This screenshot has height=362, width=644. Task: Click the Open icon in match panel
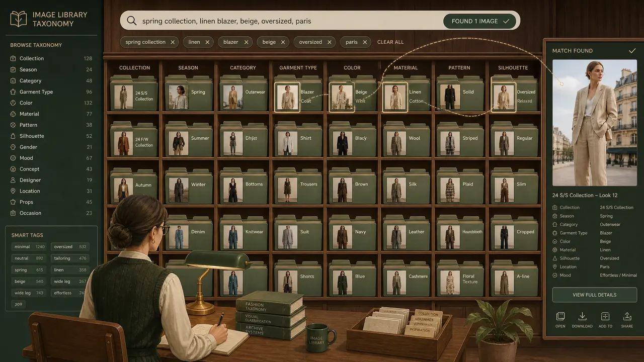pyautogui.click(x=560, y=316)
